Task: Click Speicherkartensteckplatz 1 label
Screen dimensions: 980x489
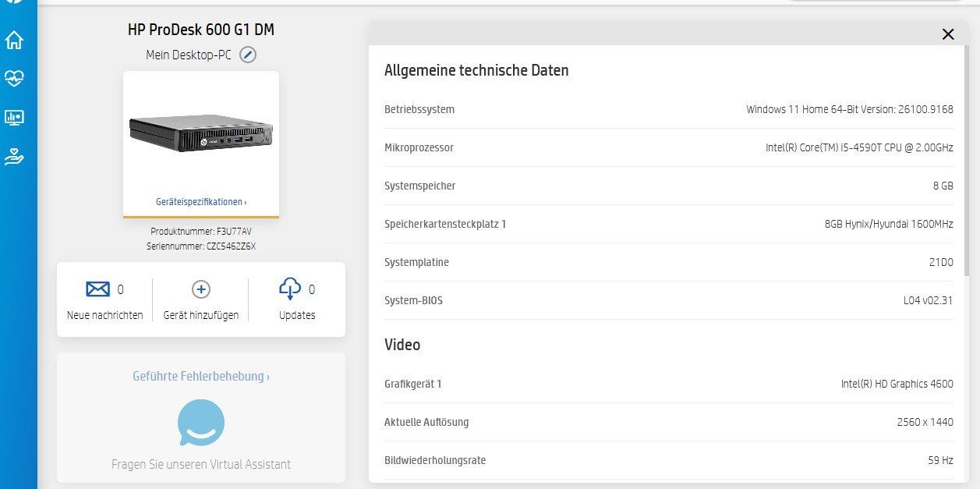Action: [445, 224]
